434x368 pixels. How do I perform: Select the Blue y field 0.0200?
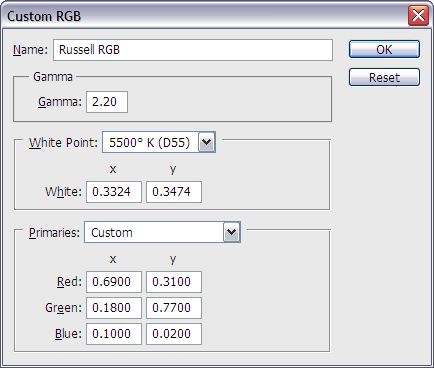click(174, 334)
